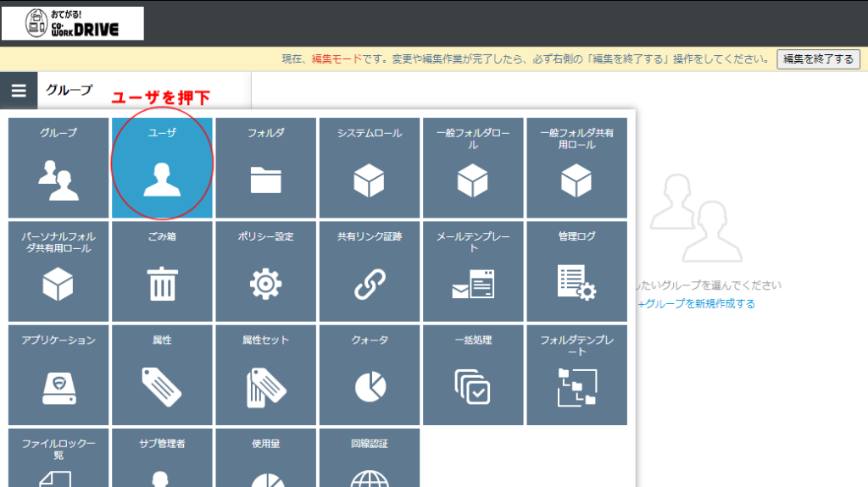Screen dimensions: 868x487
Task: Open the グループ tile
Action: pos(58,168)
